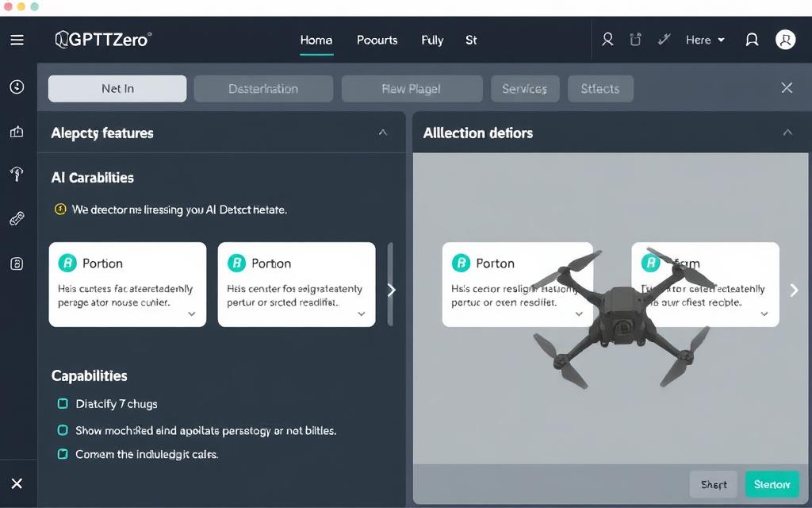812x508 pixels.
Task: Click the right arrow next to Portion cards
Action: click(391, 290)
